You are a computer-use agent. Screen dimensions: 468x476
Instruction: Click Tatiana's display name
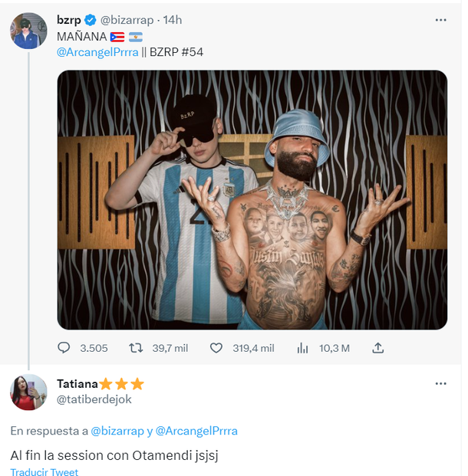[77, 384]
